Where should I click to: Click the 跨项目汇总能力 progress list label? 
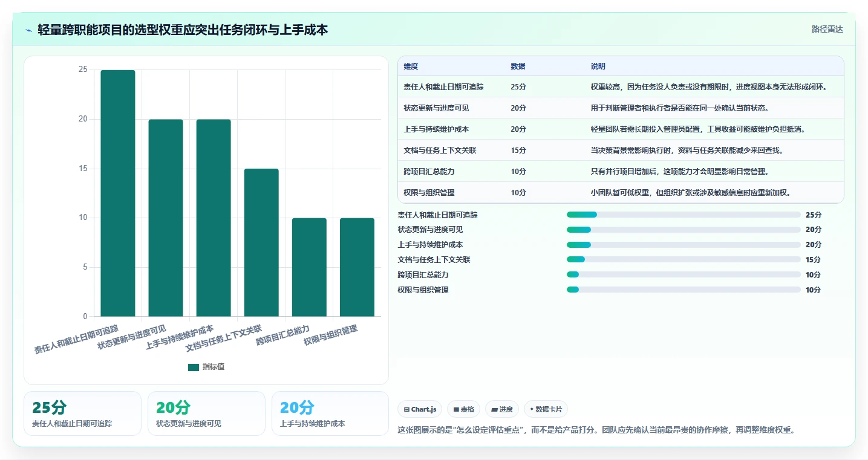pyautogui.click(x=423, y=274)
